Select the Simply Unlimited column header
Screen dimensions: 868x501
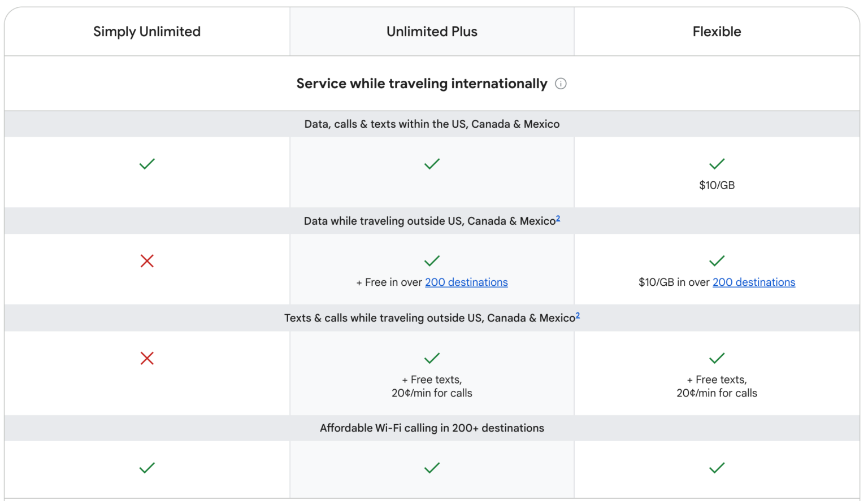[146, 31]
